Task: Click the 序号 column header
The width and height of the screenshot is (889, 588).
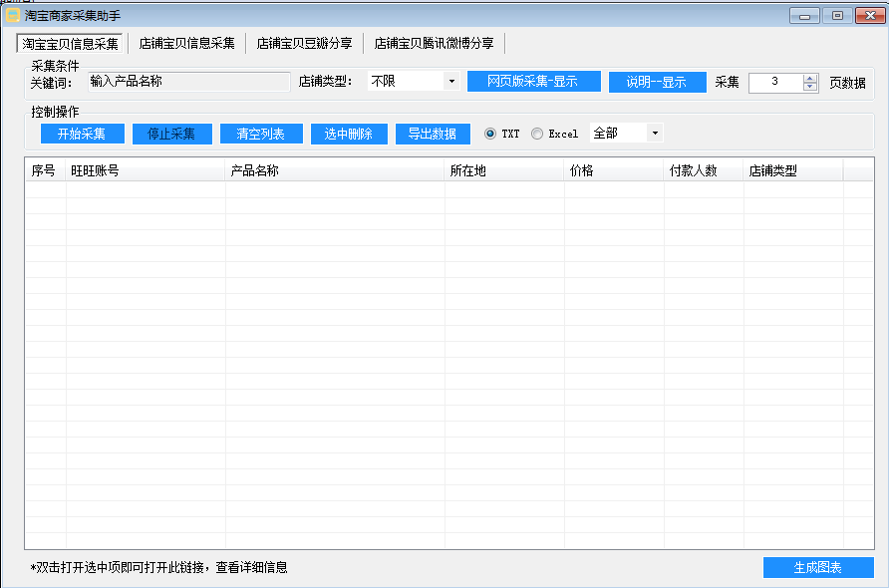Action: pos(46,170)
